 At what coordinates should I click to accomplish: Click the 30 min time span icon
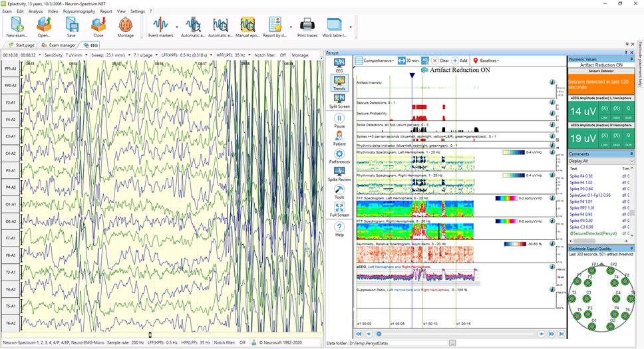coord(402,60)
